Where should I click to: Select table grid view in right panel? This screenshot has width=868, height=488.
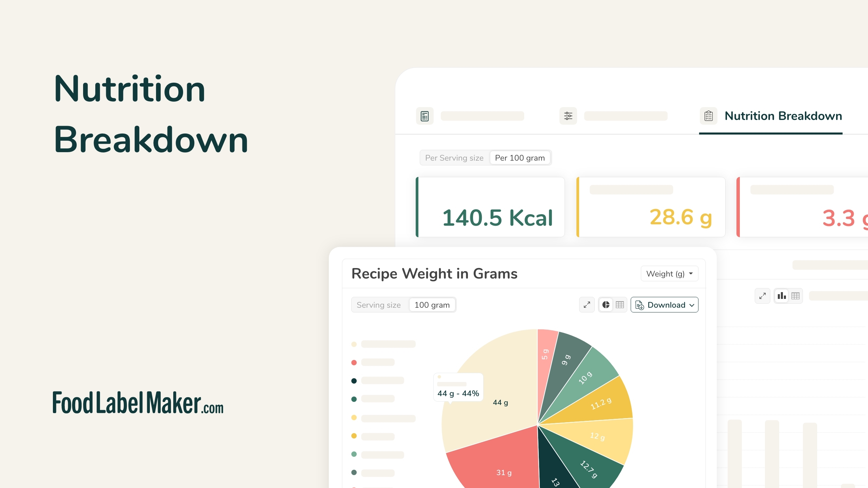click(795, 296)
